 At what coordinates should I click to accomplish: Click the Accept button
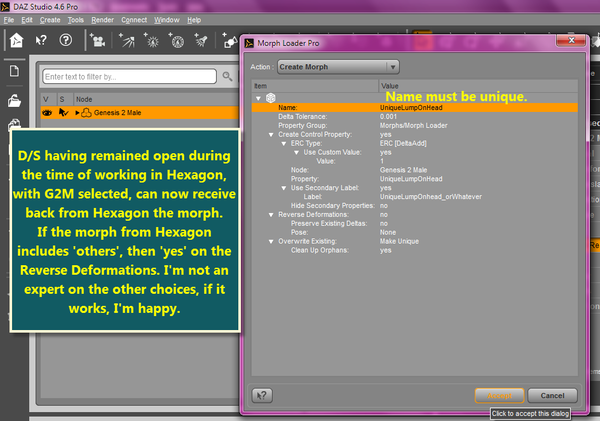[499, 395]
